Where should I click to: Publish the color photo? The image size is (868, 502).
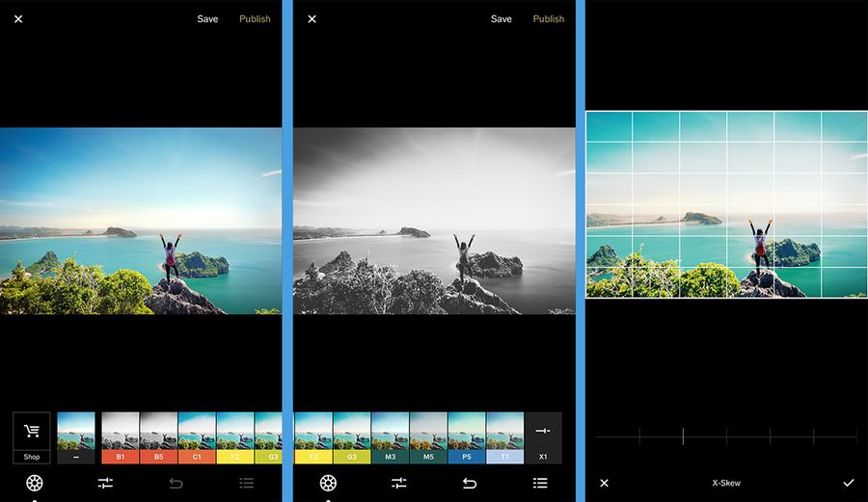click(x=255, y=19)
